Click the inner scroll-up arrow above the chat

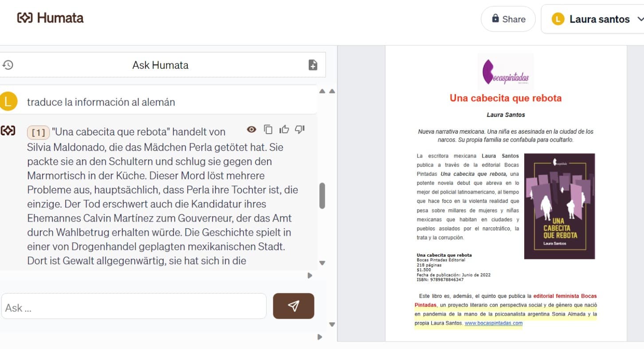coord(322,91)
